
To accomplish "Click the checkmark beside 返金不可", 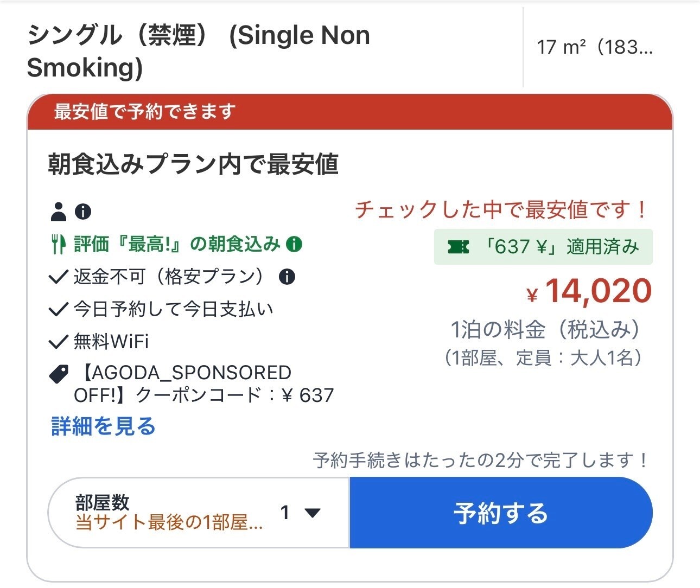I will tap(58, 278).
